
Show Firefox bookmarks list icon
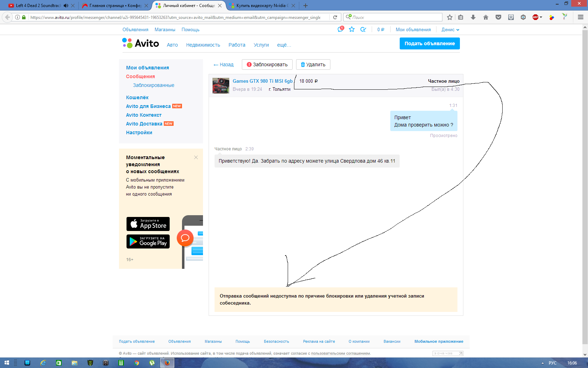[x=461, y=17]
